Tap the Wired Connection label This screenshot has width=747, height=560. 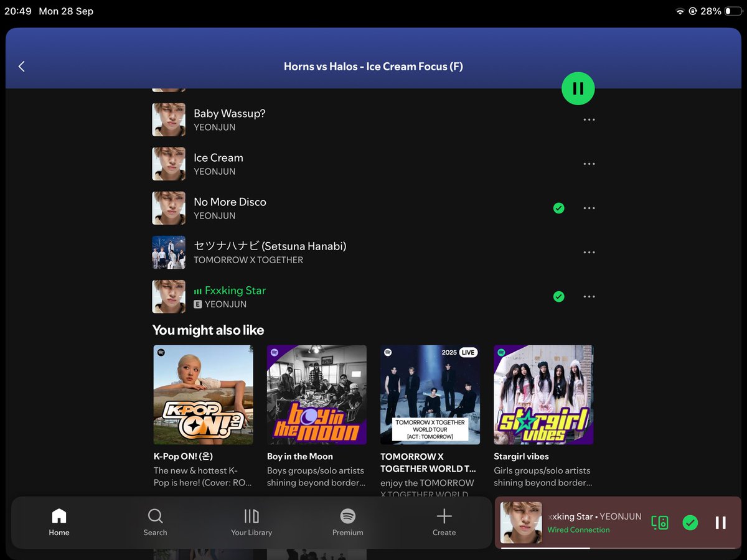(x=578, y=530)
